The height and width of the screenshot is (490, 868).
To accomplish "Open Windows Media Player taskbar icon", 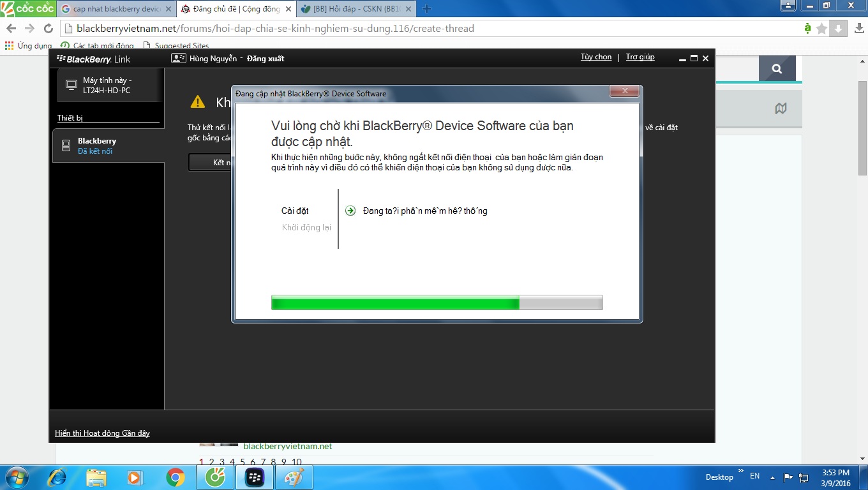I will click(x=135, y=477).
